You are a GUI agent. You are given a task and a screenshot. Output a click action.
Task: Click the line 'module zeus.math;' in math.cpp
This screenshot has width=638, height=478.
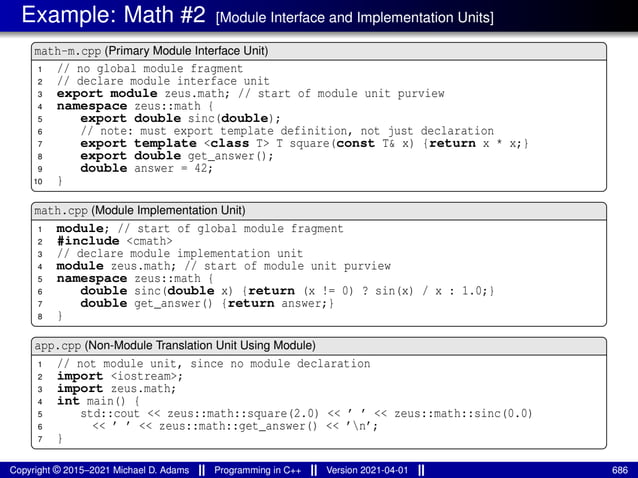116,266
